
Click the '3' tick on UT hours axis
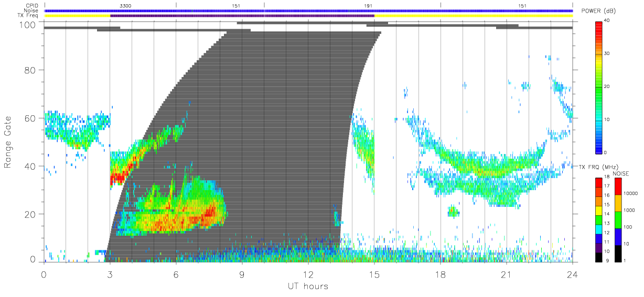pyautogui.click(x=110, y=274)
